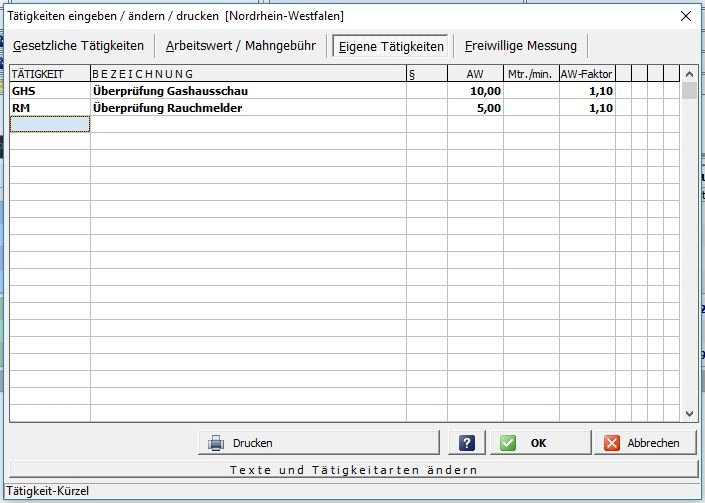Click Überprüfung Gashausschau description cell

pos(248,91)
